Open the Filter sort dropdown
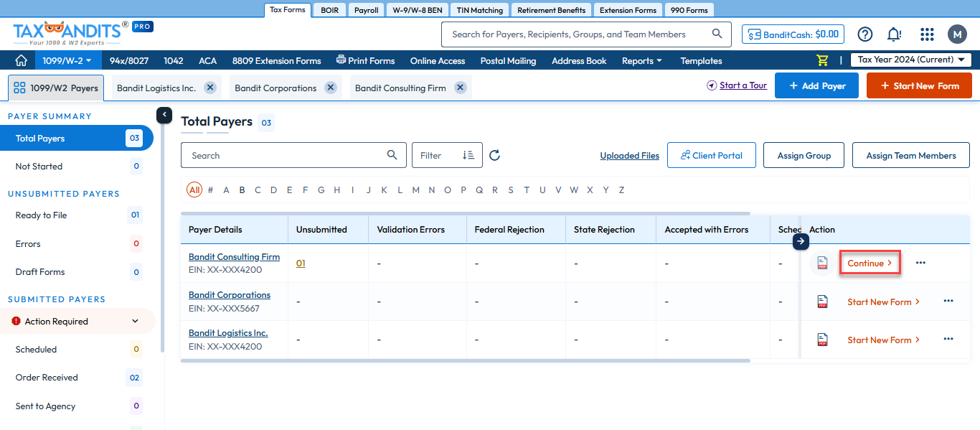This screenshot has width=980, height=430. pos(447,155)
